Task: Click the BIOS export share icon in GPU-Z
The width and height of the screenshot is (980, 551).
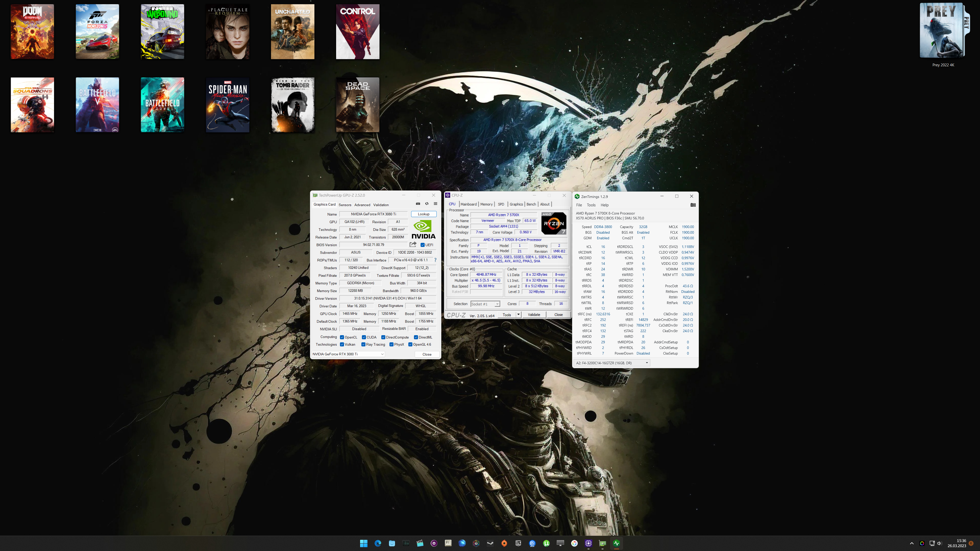Action: pyautogui.click(x=413, y=245)
